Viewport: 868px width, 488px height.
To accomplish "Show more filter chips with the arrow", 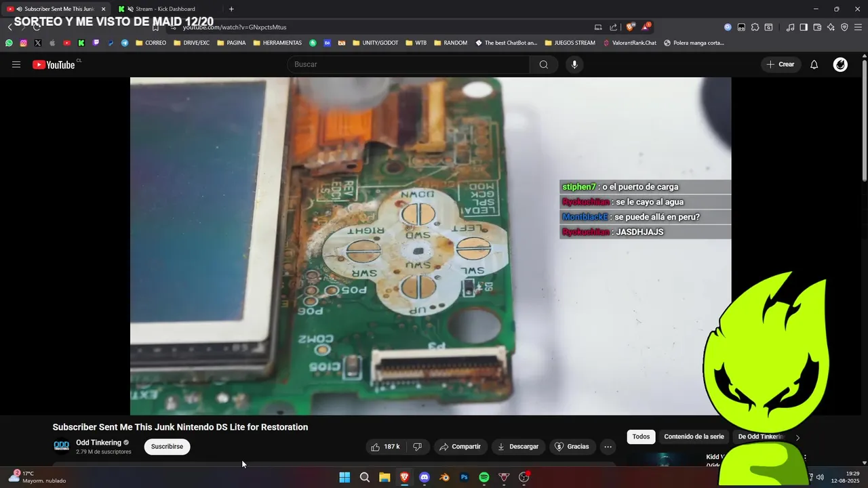I will 797,437.
